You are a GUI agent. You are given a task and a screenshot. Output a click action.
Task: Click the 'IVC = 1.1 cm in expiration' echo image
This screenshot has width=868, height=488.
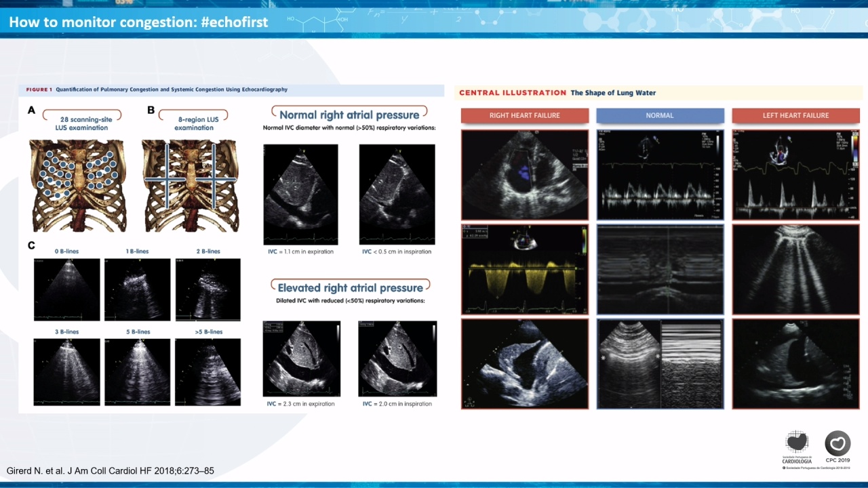tap(300, 194)
